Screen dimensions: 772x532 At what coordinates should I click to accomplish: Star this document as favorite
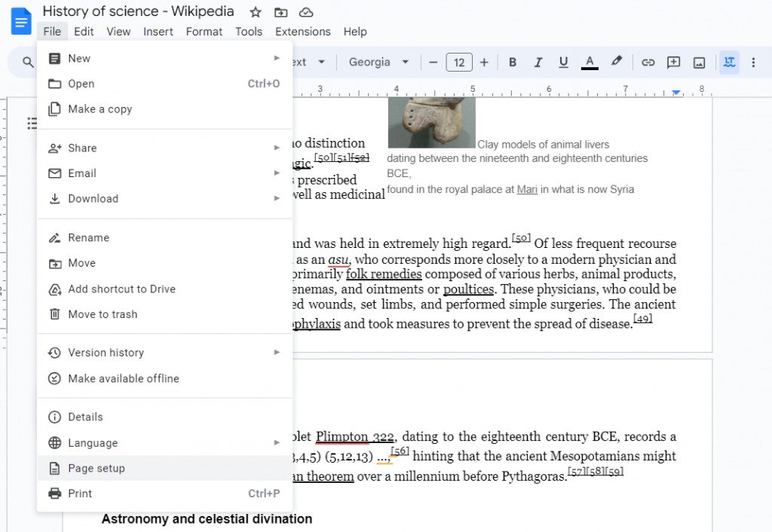[255, 12]
